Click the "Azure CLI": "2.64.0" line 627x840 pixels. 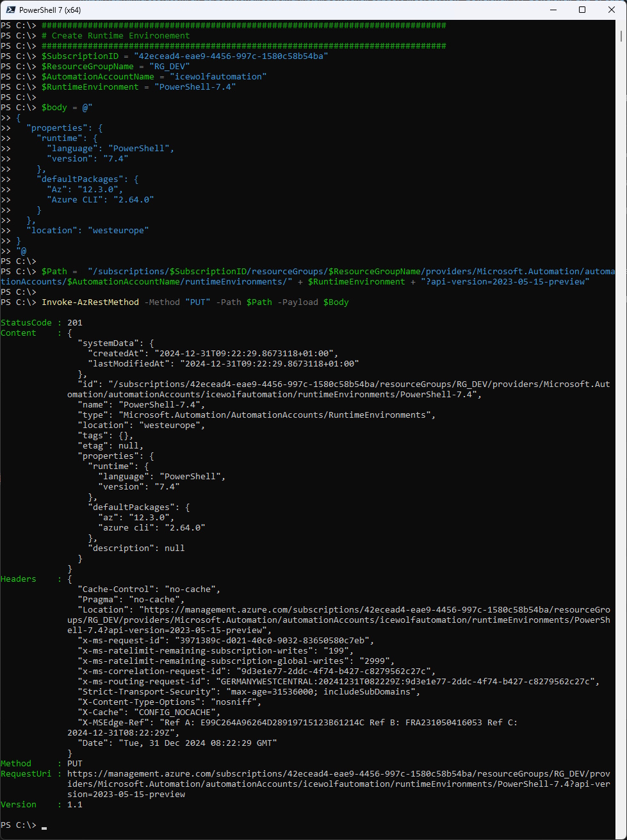101,200
